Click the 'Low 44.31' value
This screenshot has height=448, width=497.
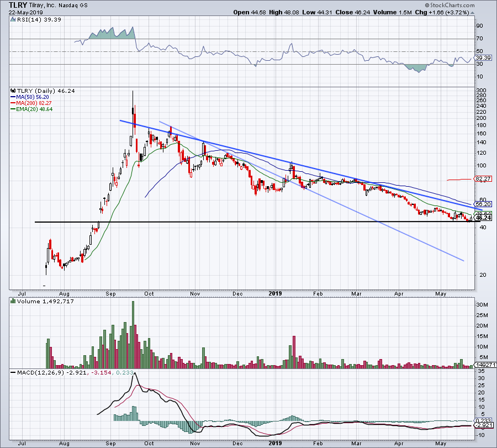[x=317, y=12]
